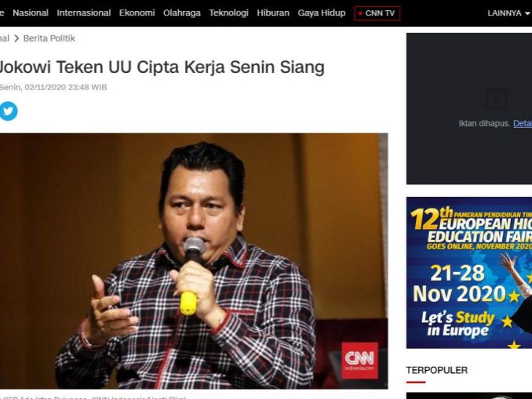Open the Teknologi section
The image size is (532, 399).
pos(228,13)
